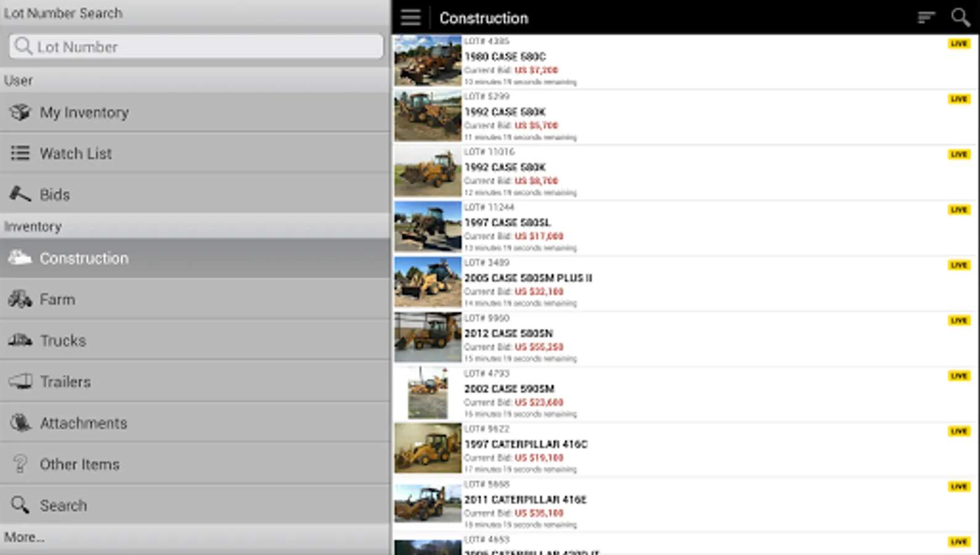Open thumbnail of lot 11016 backhoe
This screenshot has height=555, width=980.
pos(428,171)
